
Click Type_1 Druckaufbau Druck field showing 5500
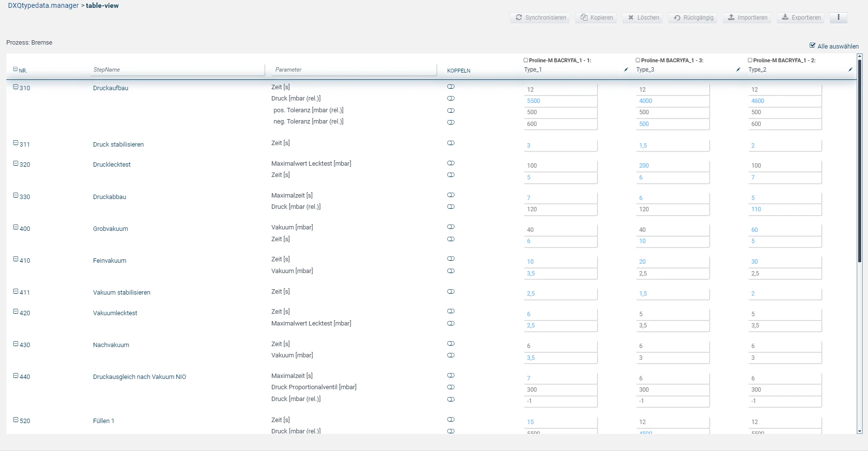point(560,101)
